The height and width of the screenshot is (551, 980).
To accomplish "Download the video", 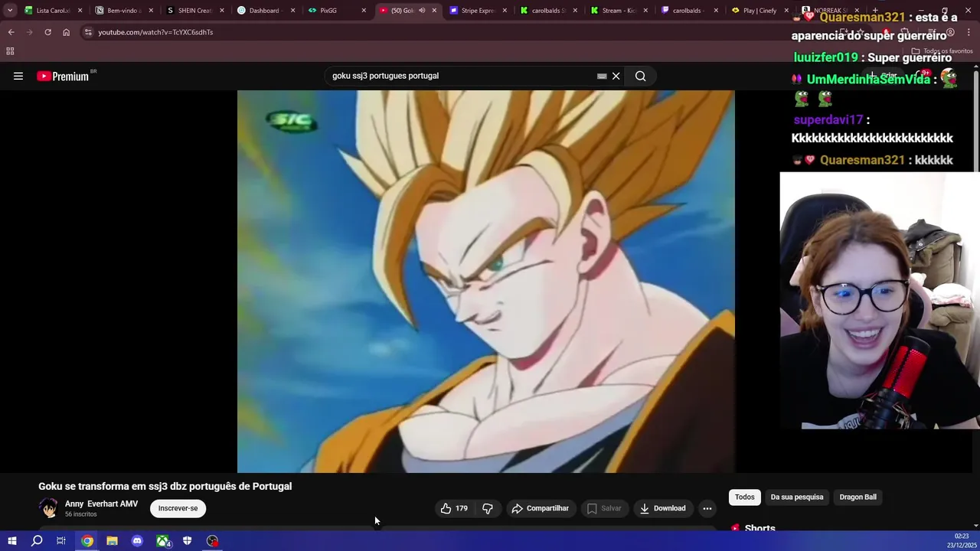I will click(x=662, y=508).
